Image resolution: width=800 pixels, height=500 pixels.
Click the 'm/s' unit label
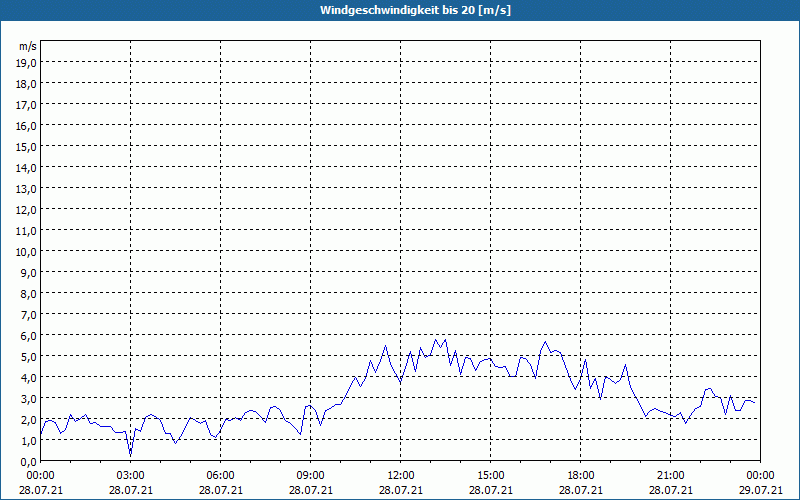[28, 46]
